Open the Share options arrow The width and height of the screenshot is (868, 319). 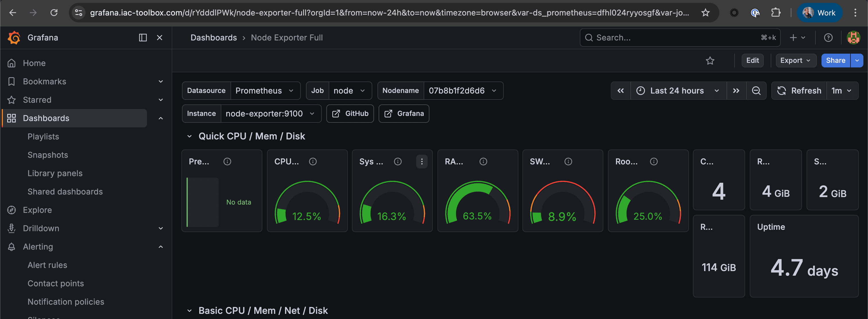[x=857, y=60]
